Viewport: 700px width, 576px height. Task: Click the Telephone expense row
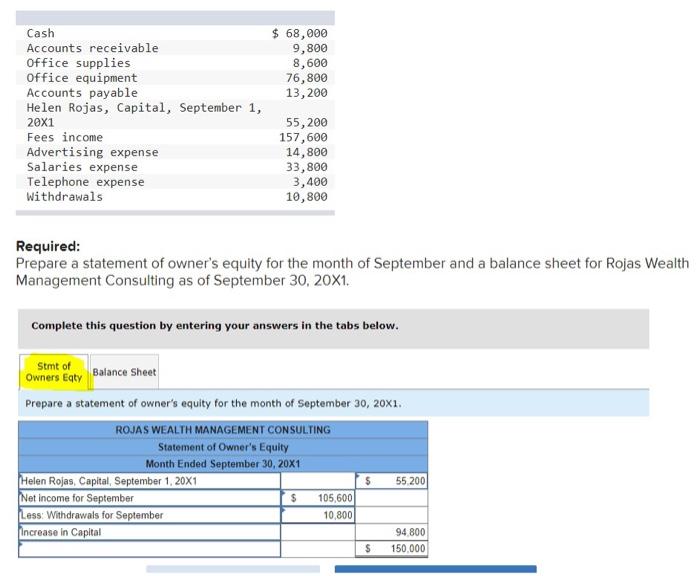pyautogui.click(x=175, y=182)
